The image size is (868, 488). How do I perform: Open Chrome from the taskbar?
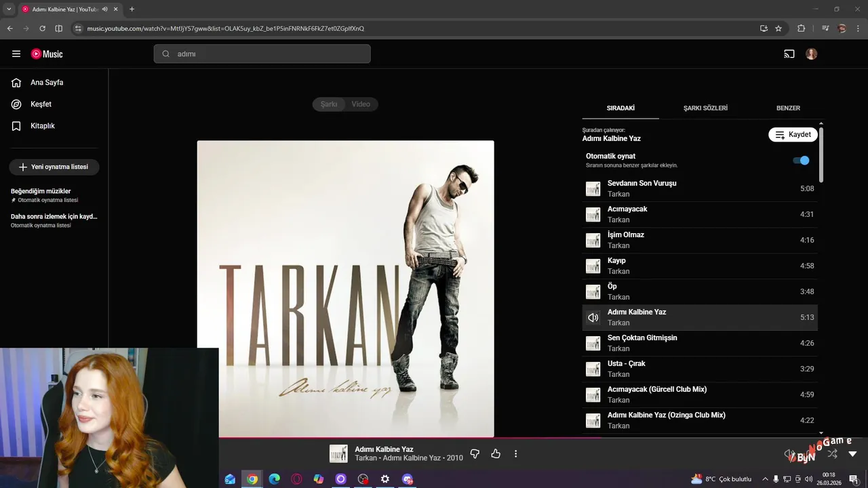(x=252, y=479)
